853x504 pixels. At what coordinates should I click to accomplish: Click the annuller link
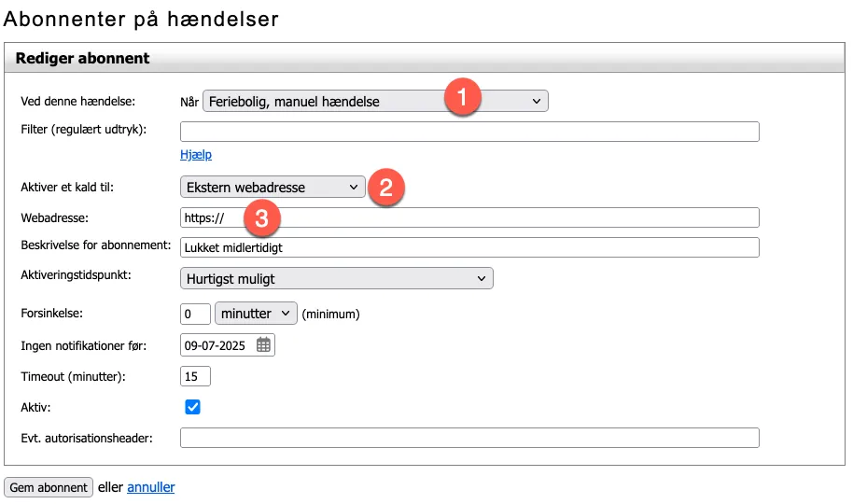(x=150, y=487)
